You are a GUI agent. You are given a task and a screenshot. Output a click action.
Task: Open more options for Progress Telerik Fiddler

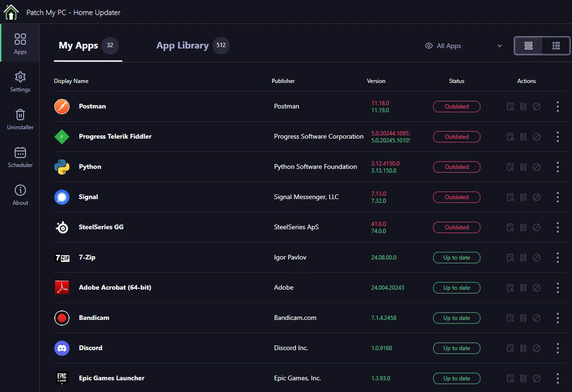pos(558,137)
